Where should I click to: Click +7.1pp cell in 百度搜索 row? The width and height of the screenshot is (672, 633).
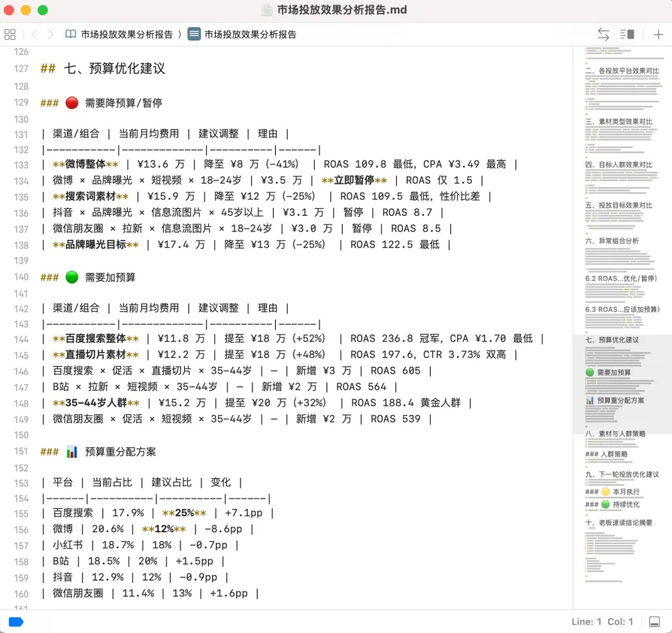click(244, 513)
